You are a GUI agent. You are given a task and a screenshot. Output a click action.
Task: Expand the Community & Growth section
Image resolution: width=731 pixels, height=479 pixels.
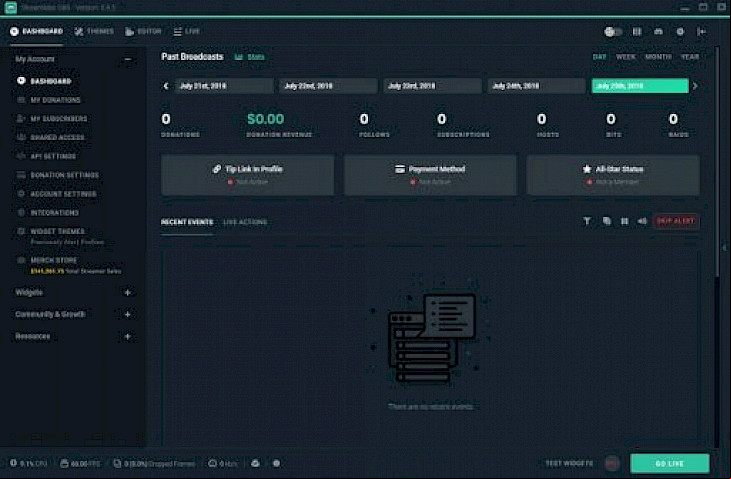click(127, 314)
